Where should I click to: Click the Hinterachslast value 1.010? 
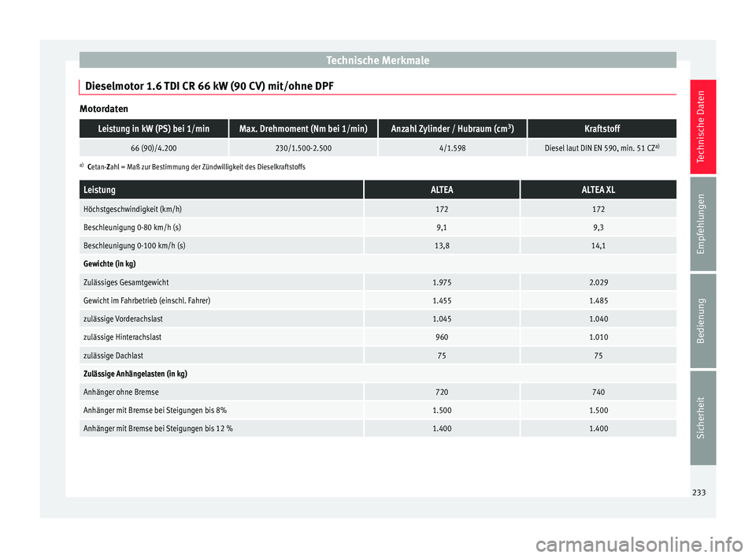(598, 337)
